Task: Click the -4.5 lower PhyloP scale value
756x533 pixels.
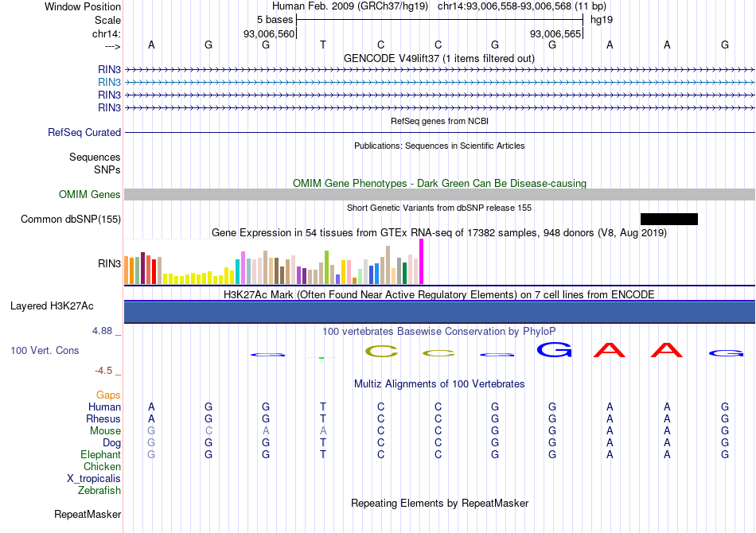Action: point(103,371)
